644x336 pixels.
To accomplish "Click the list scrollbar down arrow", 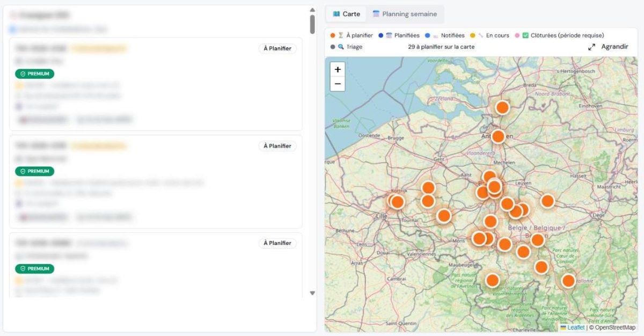I will coord(312,293).
